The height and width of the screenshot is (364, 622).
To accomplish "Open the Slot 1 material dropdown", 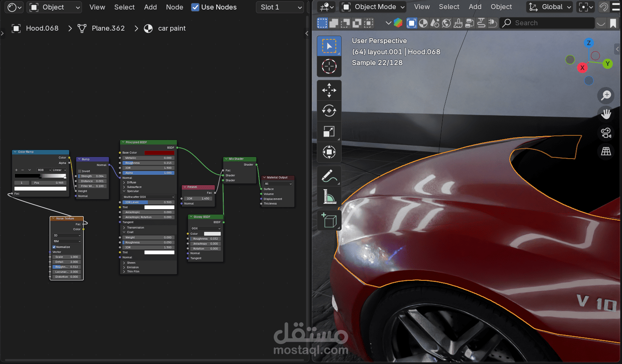I will tap(280, 7).
